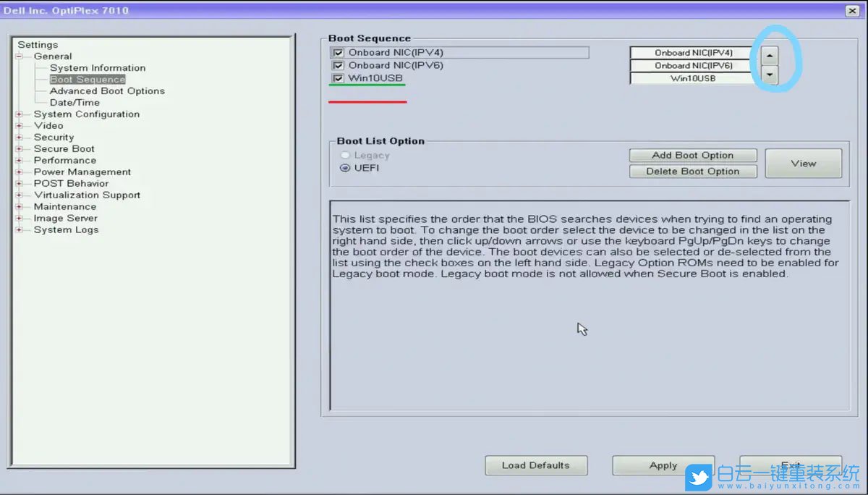Select the Date/Time settings entry
This screenshot has width=868, height=495.
75,103
